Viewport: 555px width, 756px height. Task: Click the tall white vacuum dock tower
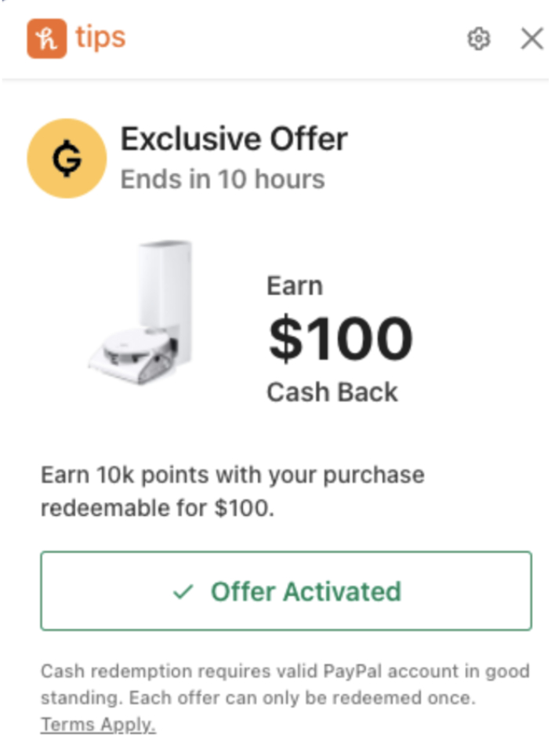(165, 292)
